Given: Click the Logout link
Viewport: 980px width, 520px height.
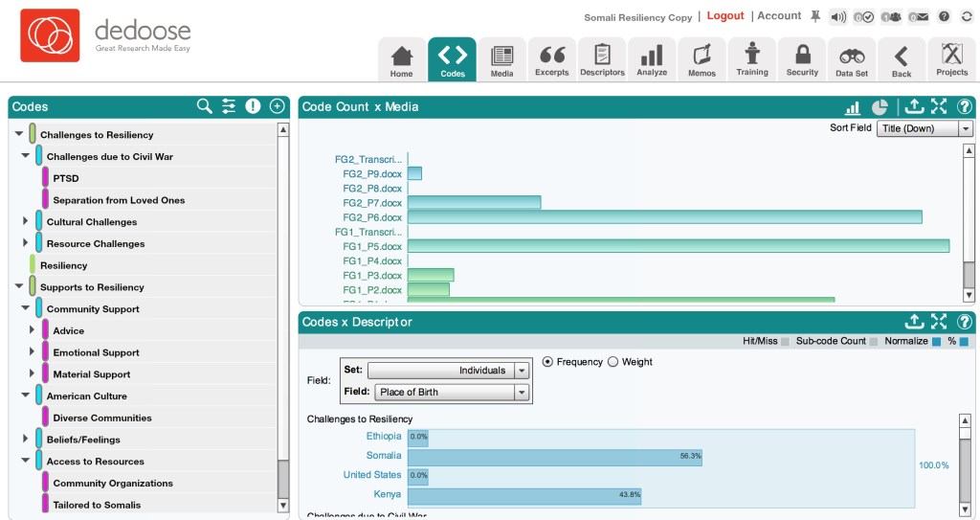Looking at the screenshot, I should pyautogui.click(x=725, y=16).
